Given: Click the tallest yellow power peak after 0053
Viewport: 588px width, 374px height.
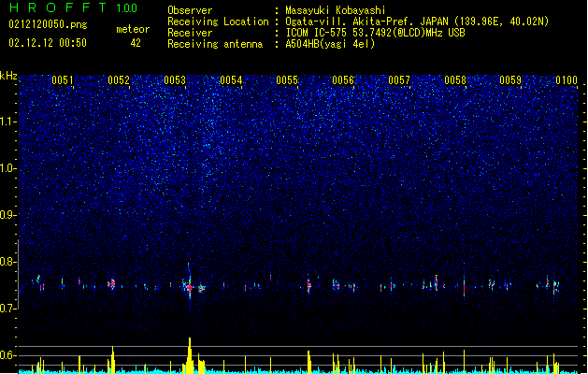Looking at the screenshot, I should [x=190, y=354].
